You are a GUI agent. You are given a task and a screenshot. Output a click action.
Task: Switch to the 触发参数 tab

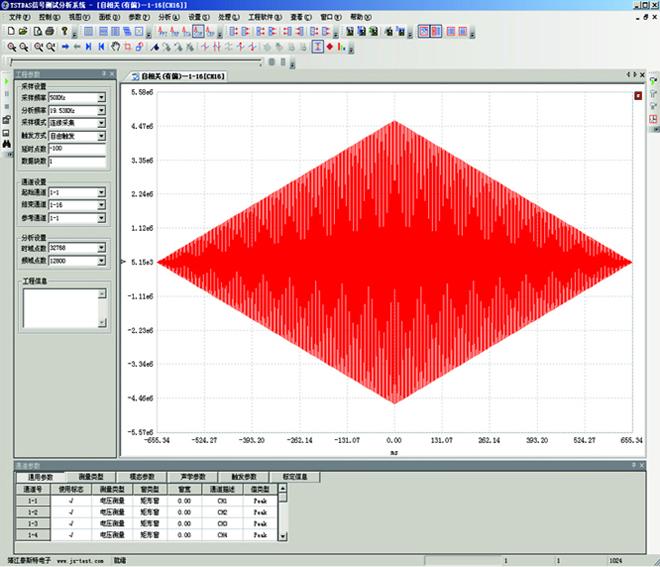pos(244,477)
